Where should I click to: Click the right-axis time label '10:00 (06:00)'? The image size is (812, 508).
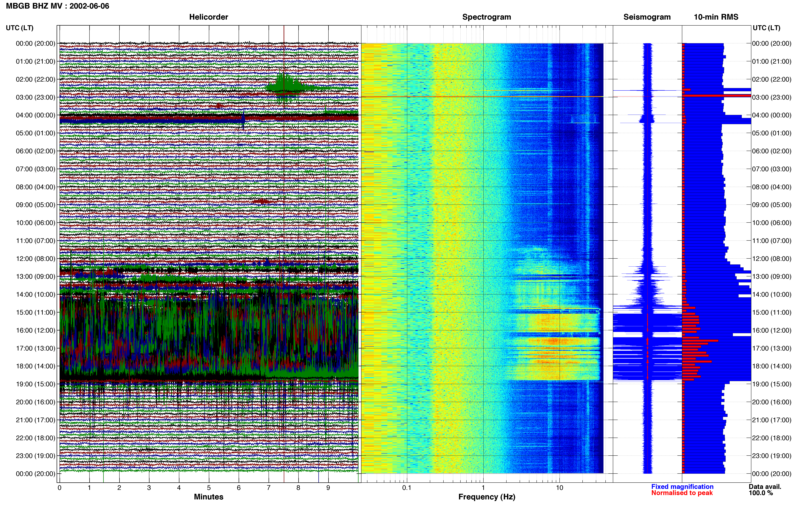772,222
